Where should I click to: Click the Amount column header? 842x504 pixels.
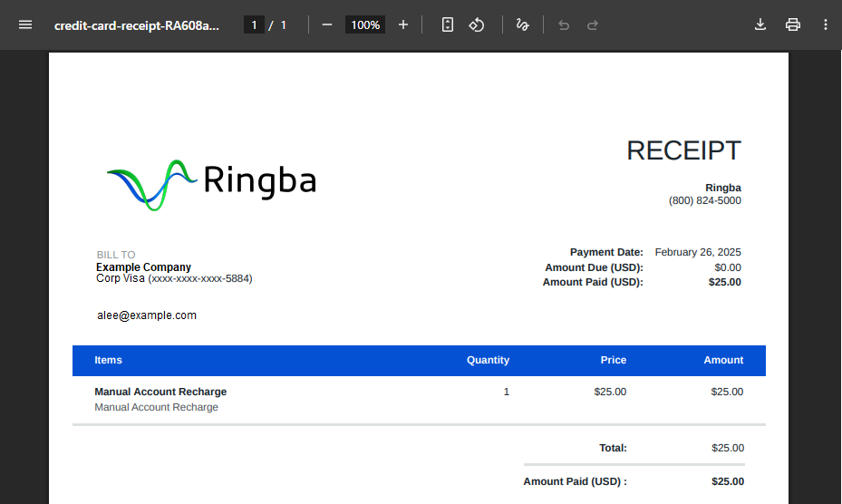[x=723, y=360]
